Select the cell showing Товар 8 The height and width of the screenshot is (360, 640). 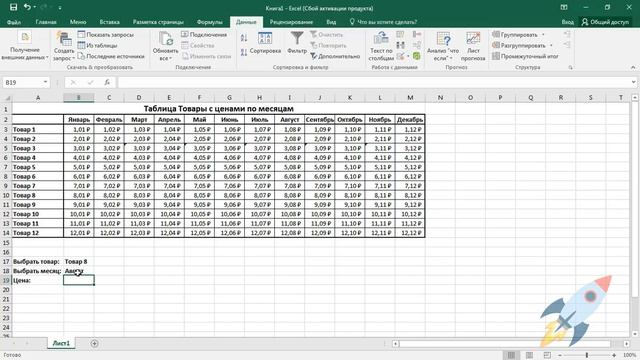coord(79,261)
